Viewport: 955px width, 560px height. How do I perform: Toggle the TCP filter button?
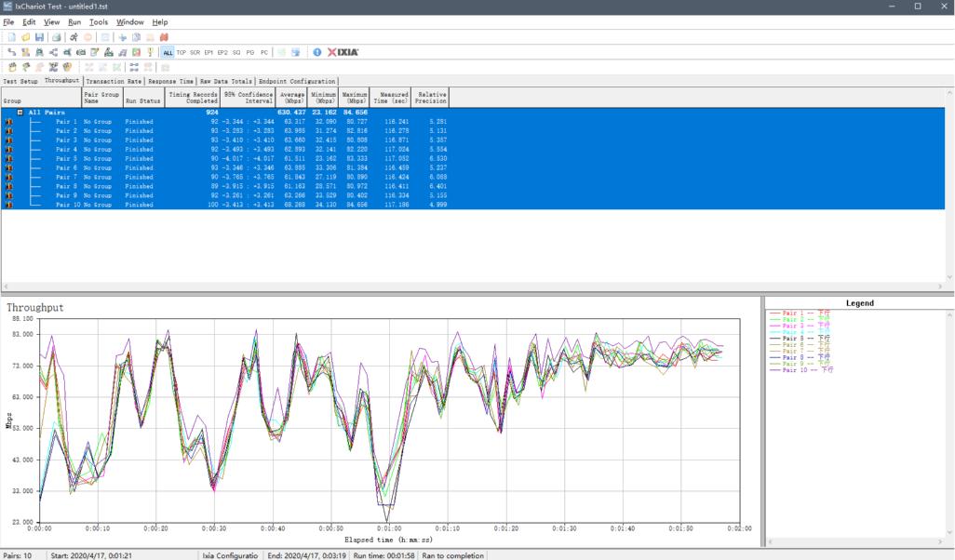coord(182,52)
